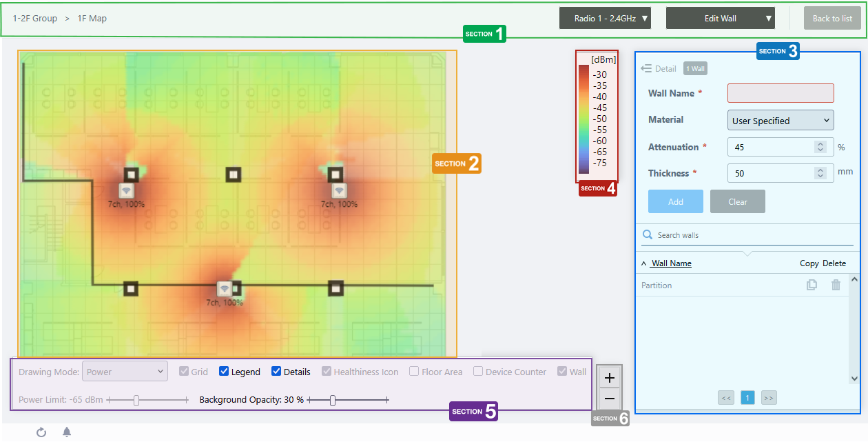This screenshot has height=442, width=868.
Task: Open the Radio 1 - 2.4GHz dropdown
Action: 605,19
